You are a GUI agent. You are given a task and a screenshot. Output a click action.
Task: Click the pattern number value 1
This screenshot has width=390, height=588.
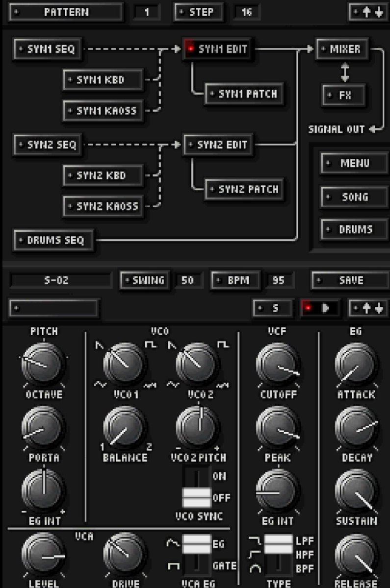(x=147, y=12)
